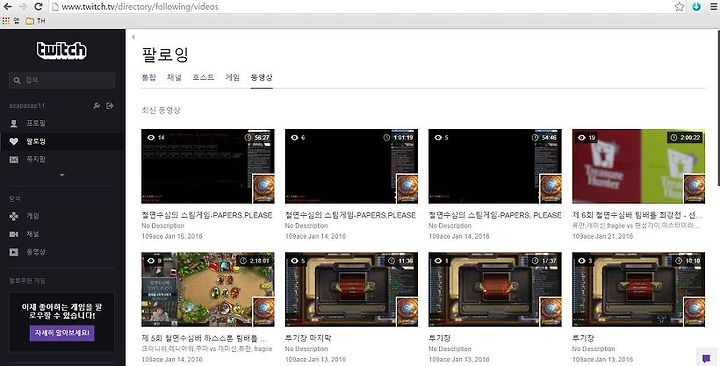This screenshot has width=720, height=366.
Task: Open 제 6회 video title dated Jan 21
Action: click(x=637, y=215)
